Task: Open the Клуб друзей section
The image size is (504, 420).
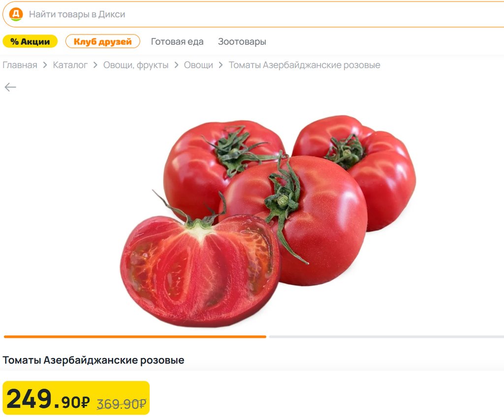Action: 103,41
